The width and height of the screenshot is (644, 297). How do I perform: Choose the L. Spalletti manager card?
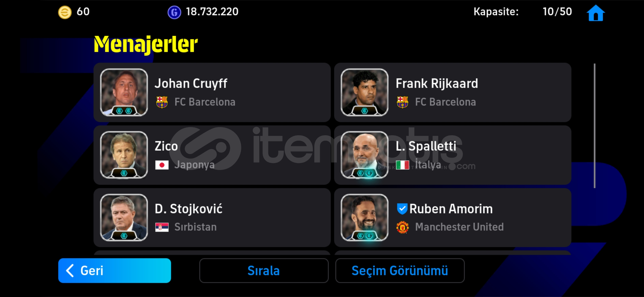click(453, 155)
